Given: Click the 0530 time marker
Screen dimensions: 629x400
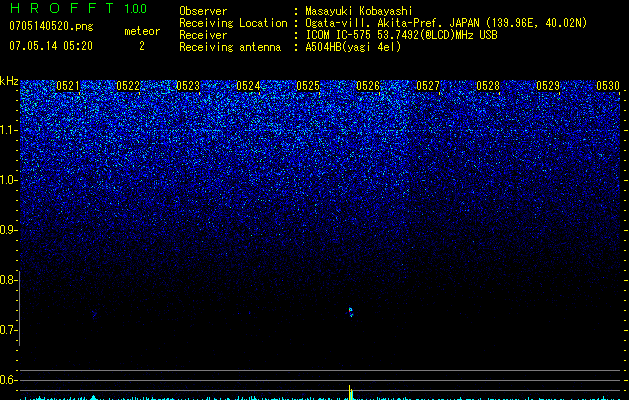Looking at the screenshot, I should click(x=608, y=86).
